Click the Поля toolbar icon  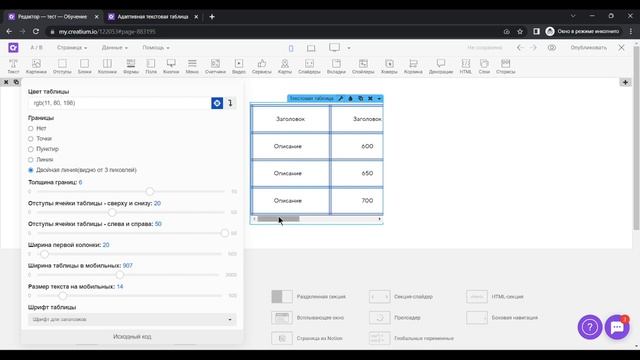coord(151,66)
